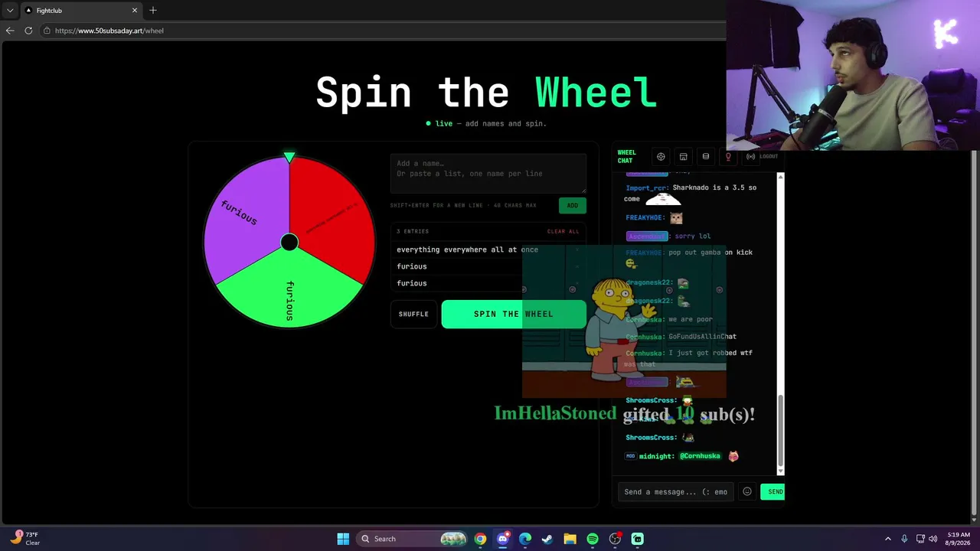Image resolution: width=980 pixels, height=551 pixels.
Task: Focus the Add a name text area
Action: click(488, 174)
